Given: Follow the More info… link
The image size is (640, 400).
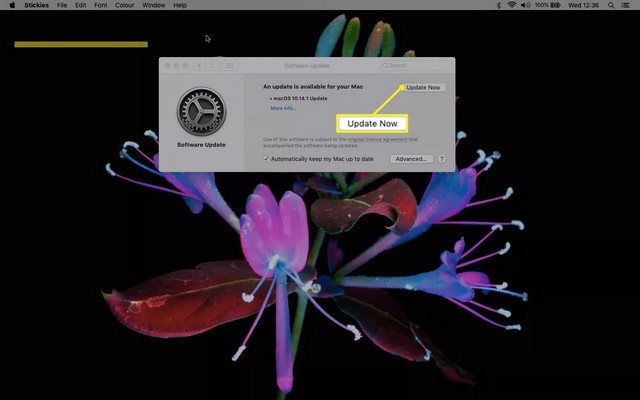Looking at the screenshot, I should [x=283, y=108].
